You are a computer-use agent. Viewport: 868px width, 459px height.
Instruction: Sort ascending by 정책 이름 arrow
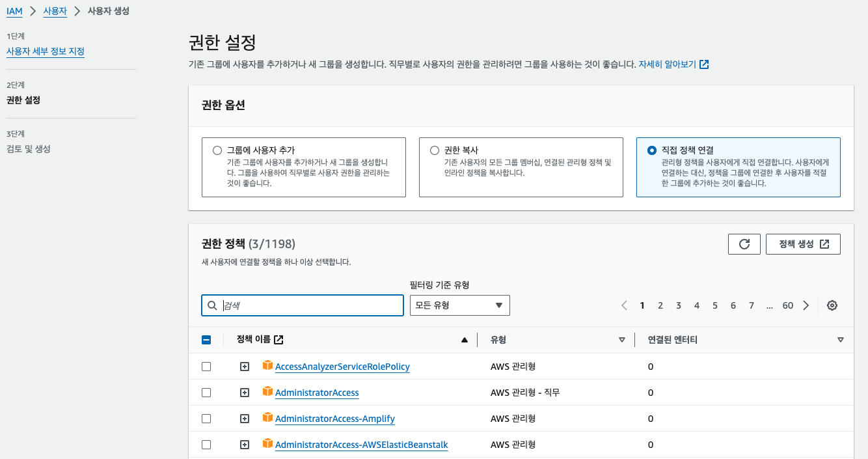[465, 340]
